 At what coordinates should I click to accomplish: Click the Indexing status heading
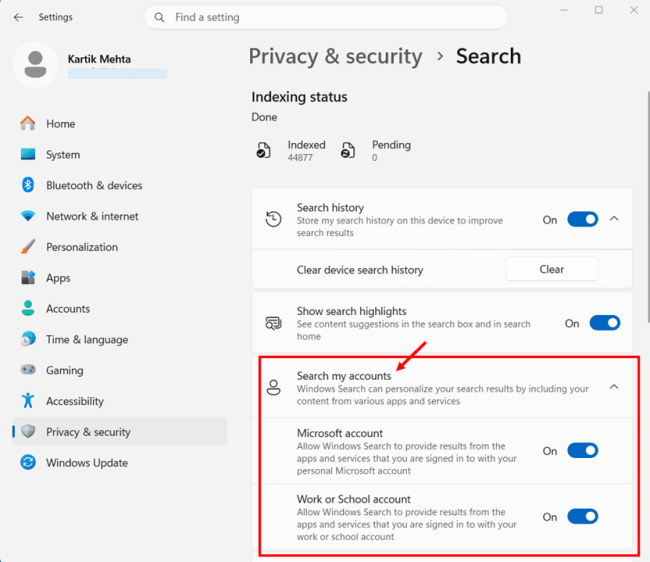point(299,97)
